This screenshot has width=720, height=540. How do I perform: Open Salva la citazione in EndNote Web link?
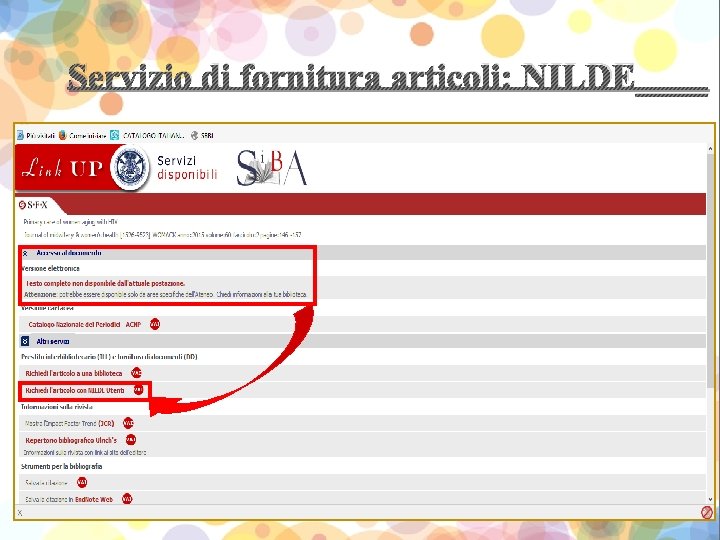(x=69, y=499)
